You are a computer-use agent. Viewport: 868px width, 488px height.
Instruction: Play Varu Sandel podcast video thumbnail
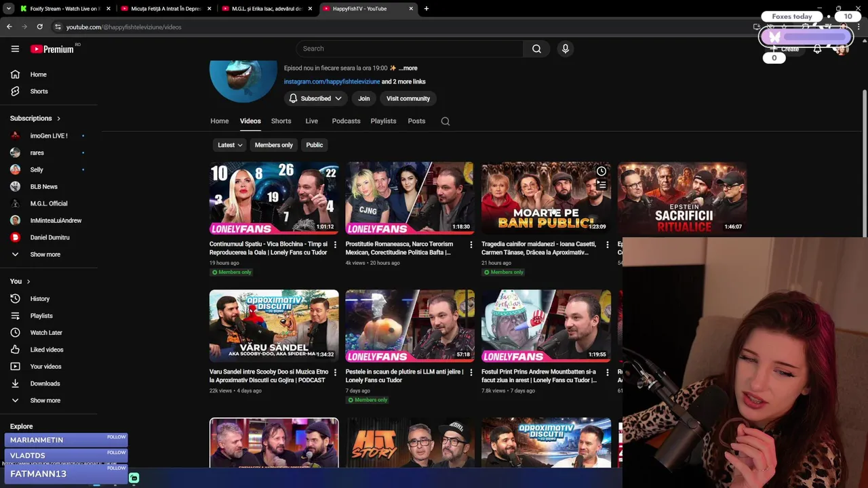(x=274, y=326)
